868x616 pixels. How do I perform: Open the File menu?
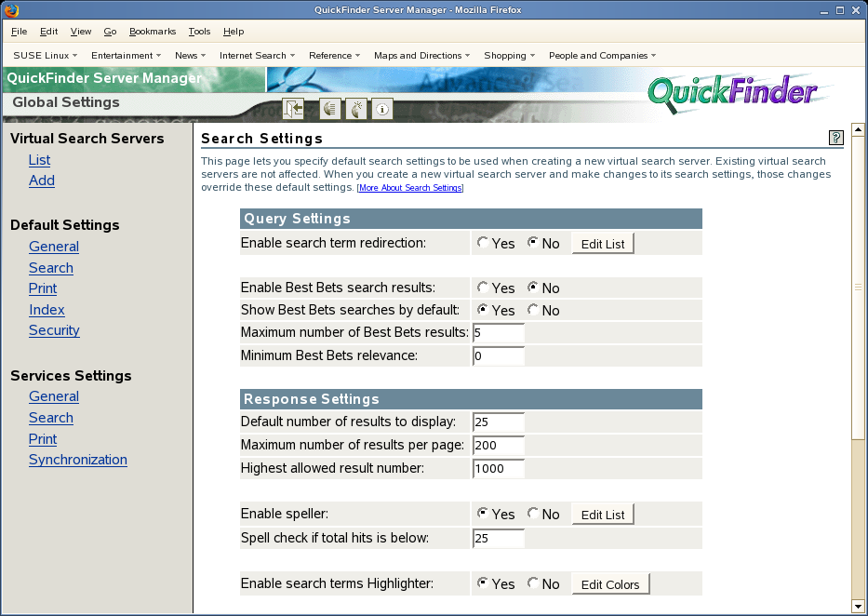coord(19,32)
